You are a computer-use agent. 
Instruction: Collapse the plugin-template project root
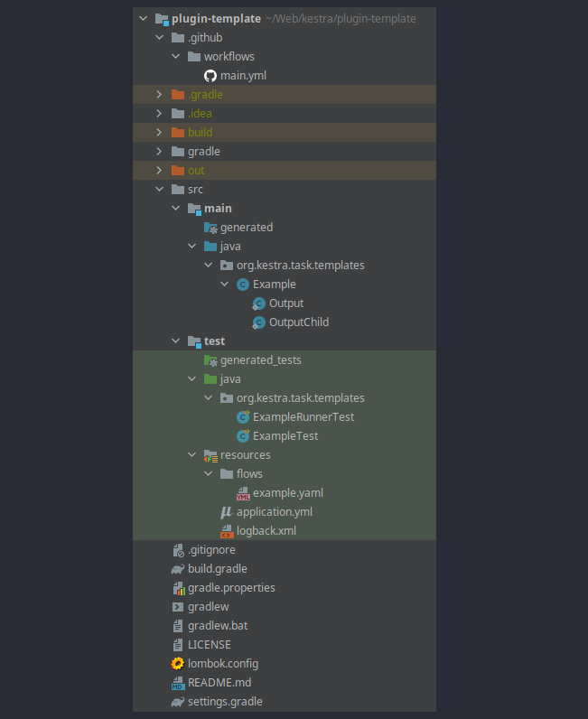(x=144, y=19)
